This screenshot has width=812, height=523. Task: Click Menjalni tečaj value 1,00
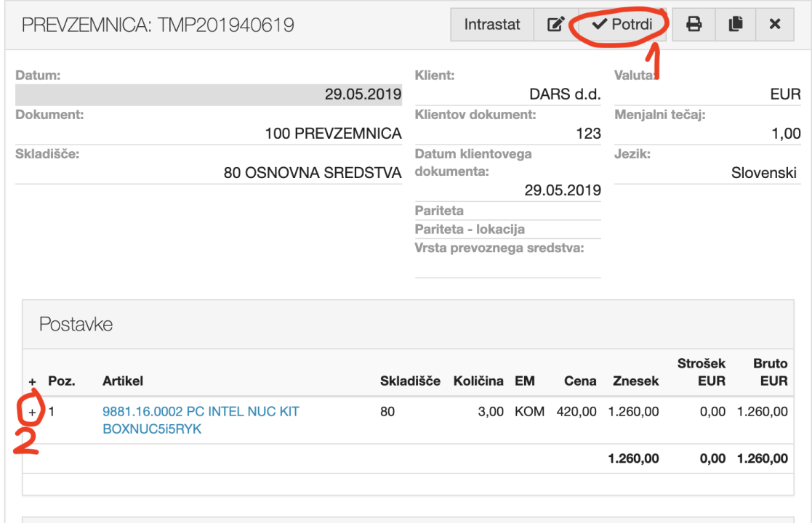707,134
